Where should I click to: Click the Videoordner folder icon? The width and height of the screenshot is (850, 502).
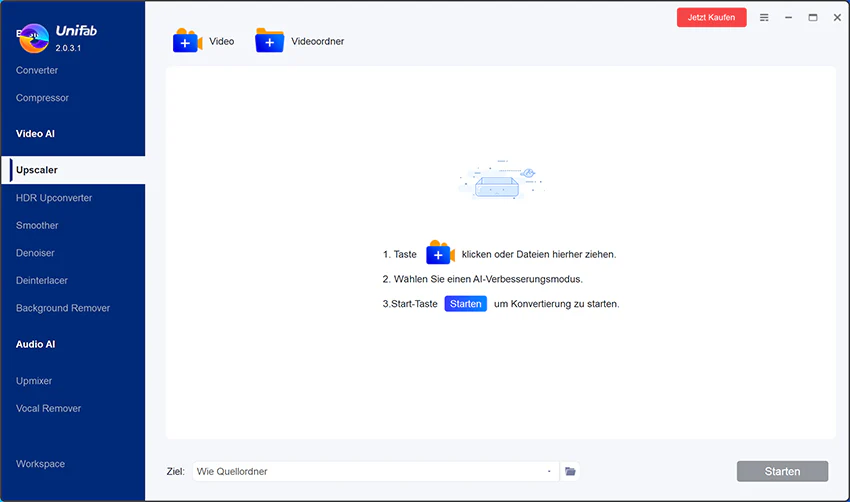(x=269, y=41)
